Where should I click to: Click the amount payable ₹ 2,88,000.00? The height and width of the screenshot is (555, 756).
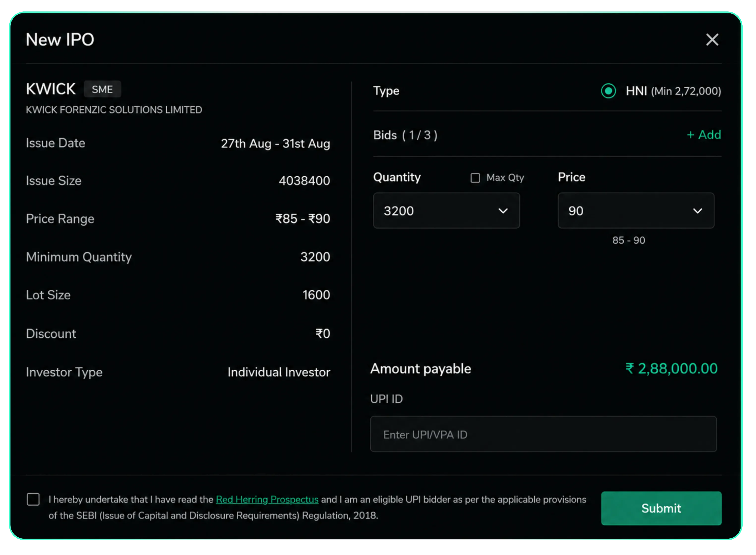[x=671, y=368]
